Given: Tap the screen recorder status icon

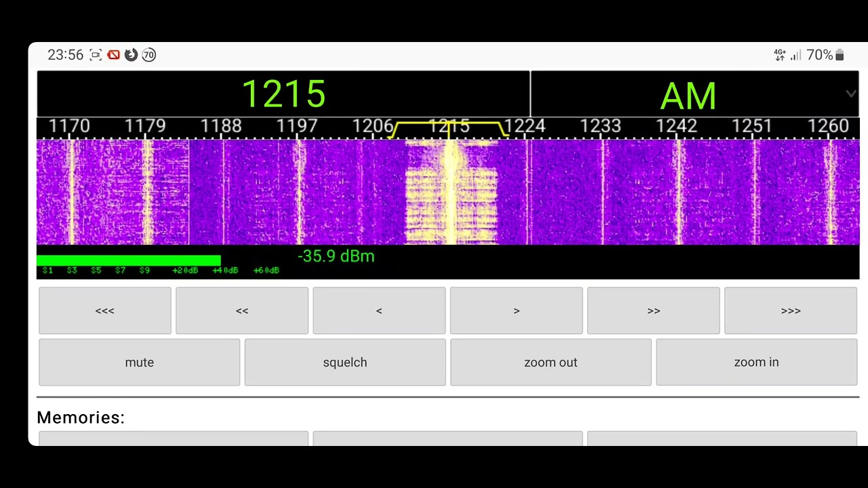Looking at the screenshot, I should pyautogui.click(x=96, y=55).
